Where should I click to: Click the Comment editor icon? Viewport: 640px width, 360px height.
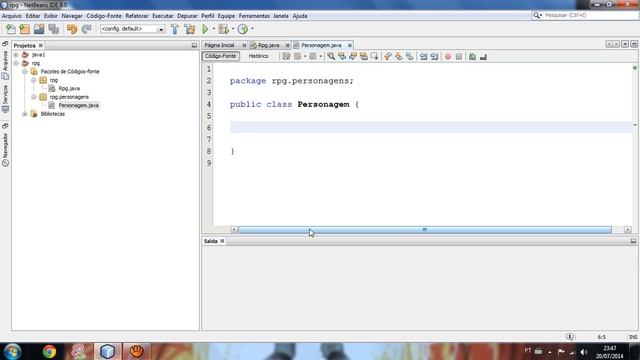point(472,57)
